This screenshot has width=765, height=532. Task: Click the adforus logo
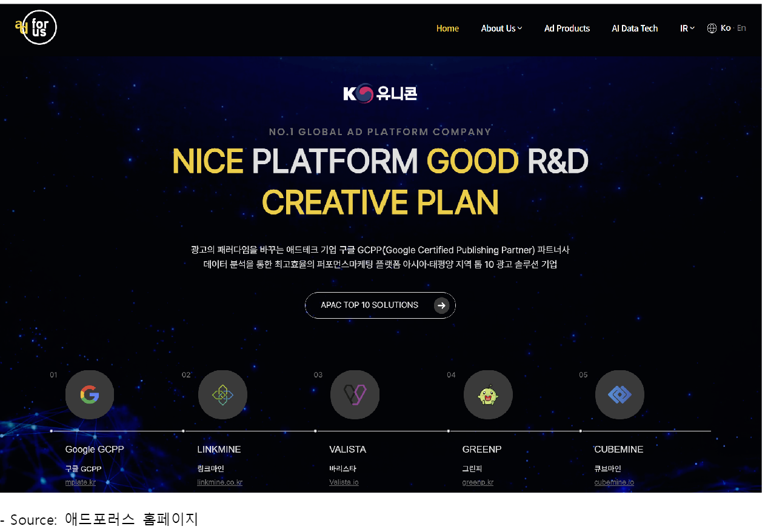click(36, 27)
